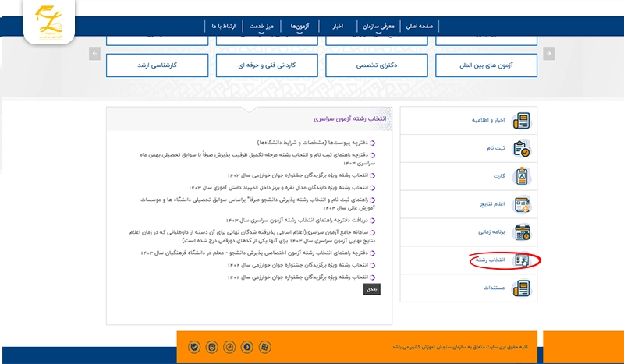This screenshot has height=364, width=624.
Task: Select the دکترای تخصصی box
Action: pos(377,65)
